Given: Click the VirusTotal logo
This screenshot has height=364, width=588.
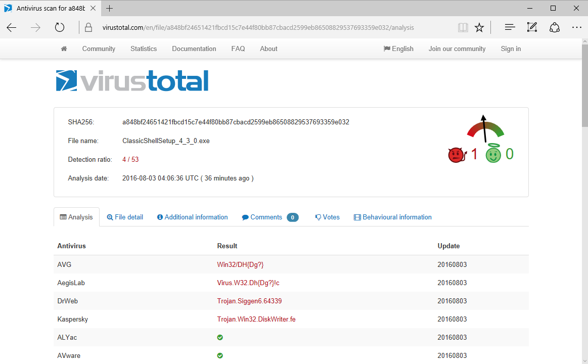Looking at the screenshot, I should click(132, 80).
